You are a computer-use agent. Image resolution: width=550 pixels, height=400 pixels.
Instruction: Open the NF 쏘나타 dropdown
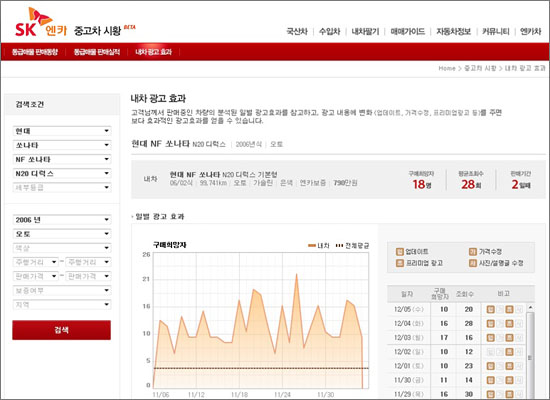click(x=62, y=159)
